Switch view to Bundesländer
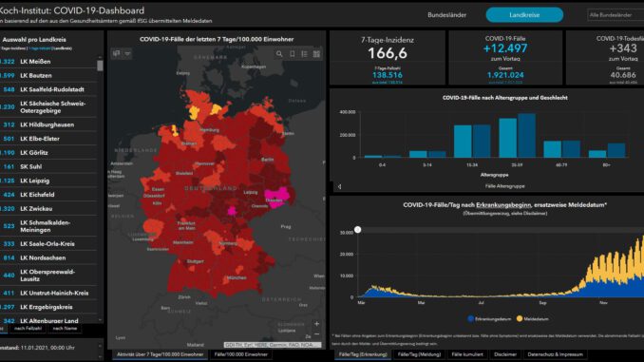 tap(446, 15)
